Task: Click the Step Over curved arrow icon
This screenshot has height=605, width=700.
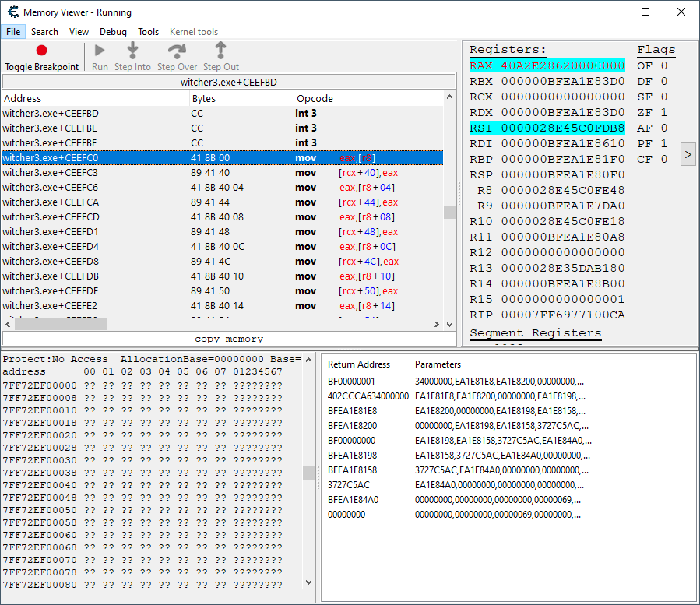Action: click(x=177, y=51)
